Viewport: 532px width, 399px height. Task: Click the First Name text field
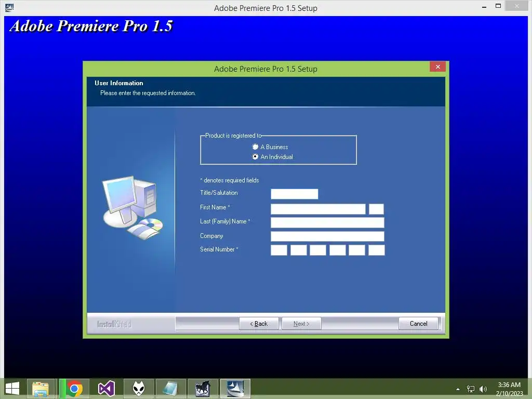tap(318, 209)
